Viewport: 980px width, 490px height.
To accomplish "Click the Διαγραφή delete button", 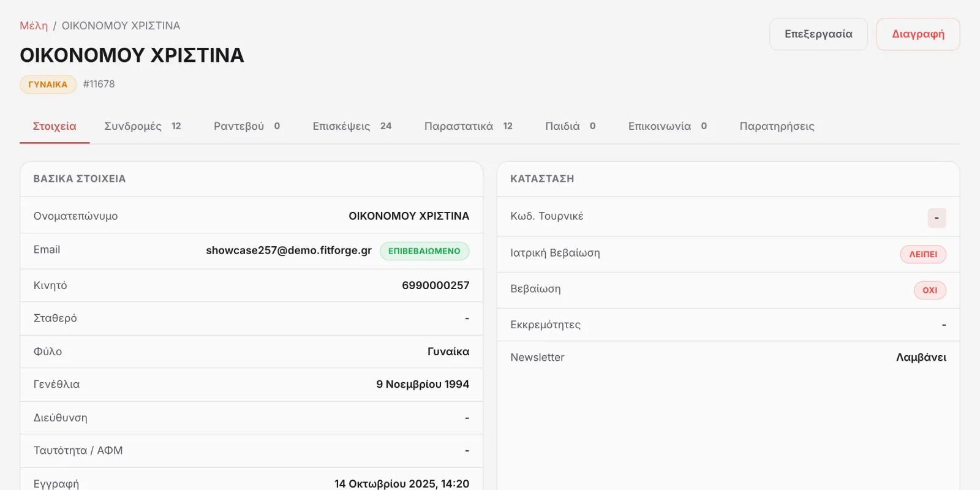I will (918, 34).
